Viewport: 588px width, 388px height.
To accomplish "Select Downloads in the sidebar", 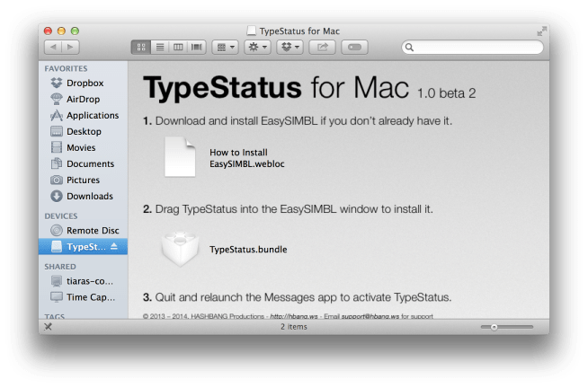I will [89, 196].
